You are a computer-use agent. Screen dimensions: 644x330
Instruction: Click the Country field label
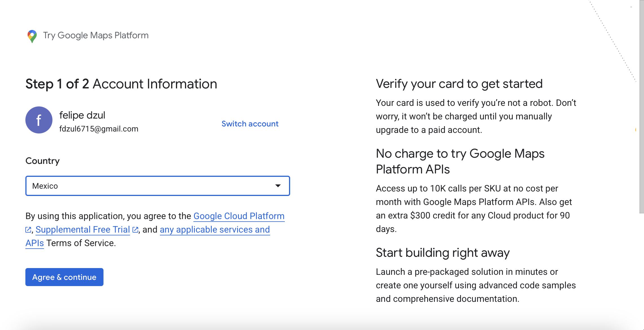[43, 161]
